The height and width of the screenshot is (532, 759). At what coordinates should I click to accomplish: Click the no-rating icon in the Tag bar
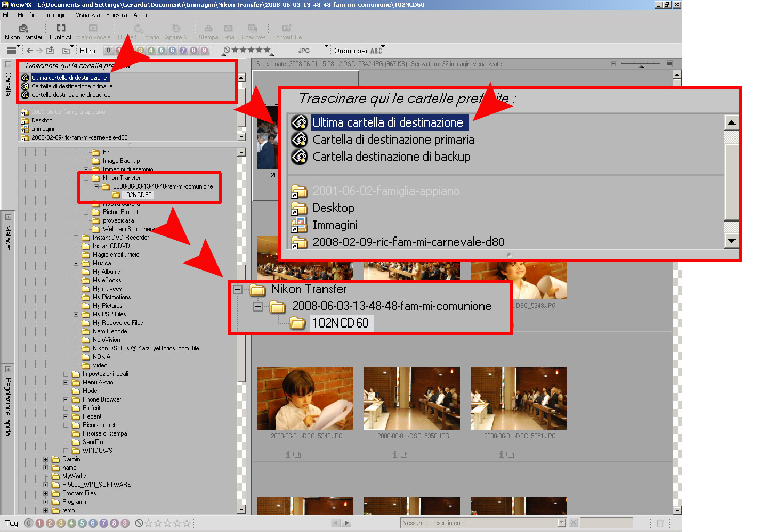[139, 523]
